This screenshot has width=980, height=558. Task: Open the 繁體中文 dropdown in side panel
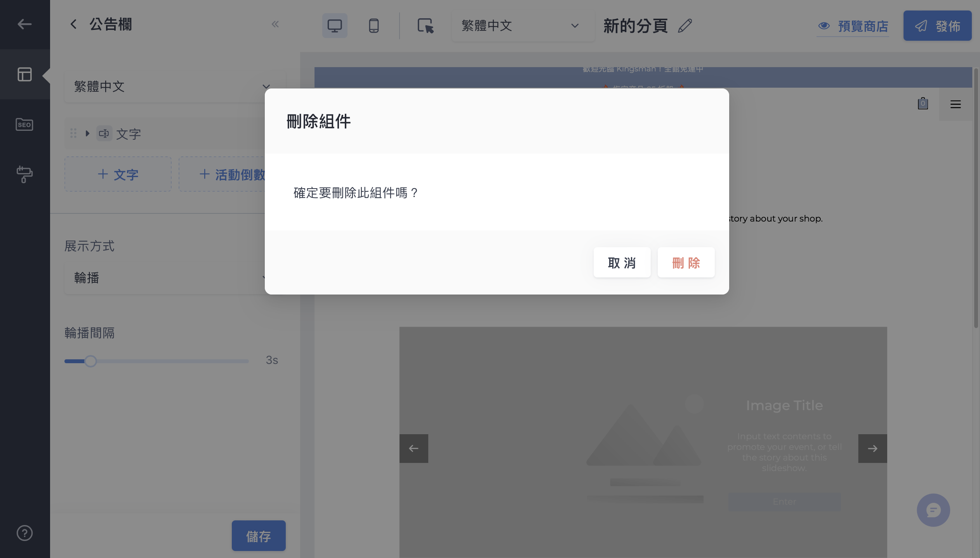tap(175, 86)
